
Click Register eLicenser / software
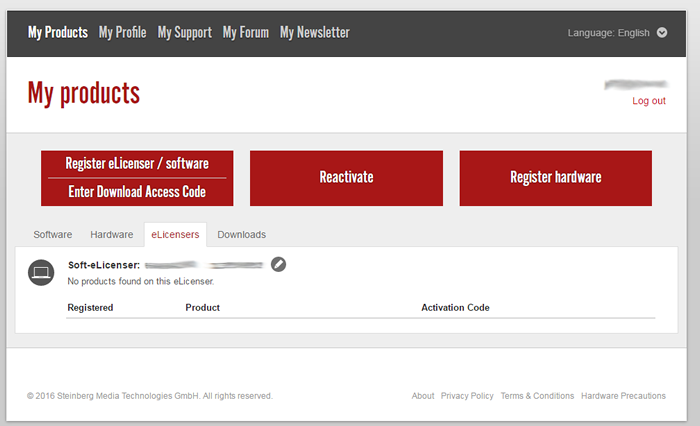point(137,163)
